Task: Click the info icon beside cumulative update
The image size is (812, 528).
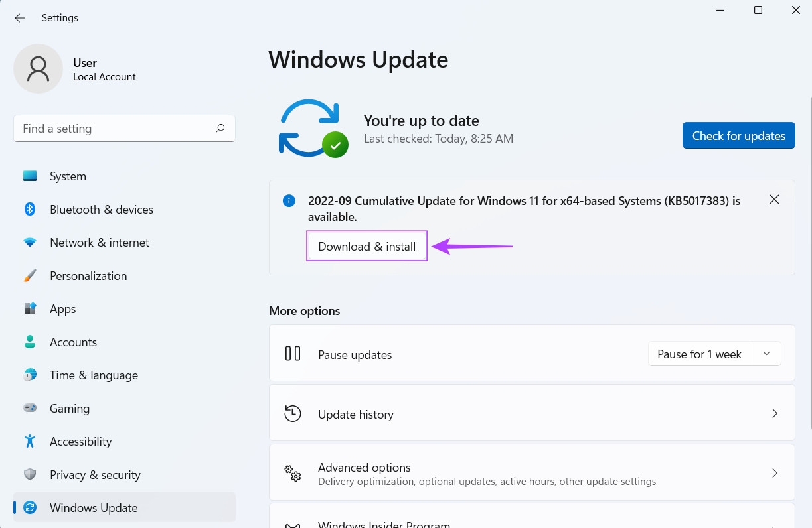Action: (289, 201)
